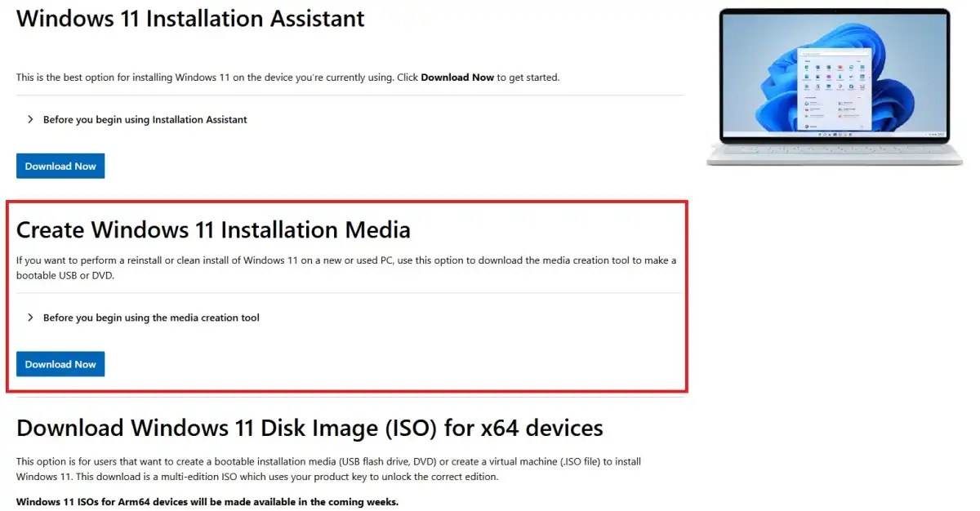The image size is (980, 511).
Task: Click the 'Windows 11 Installation Assistant' heading
Action: [189, 18]
